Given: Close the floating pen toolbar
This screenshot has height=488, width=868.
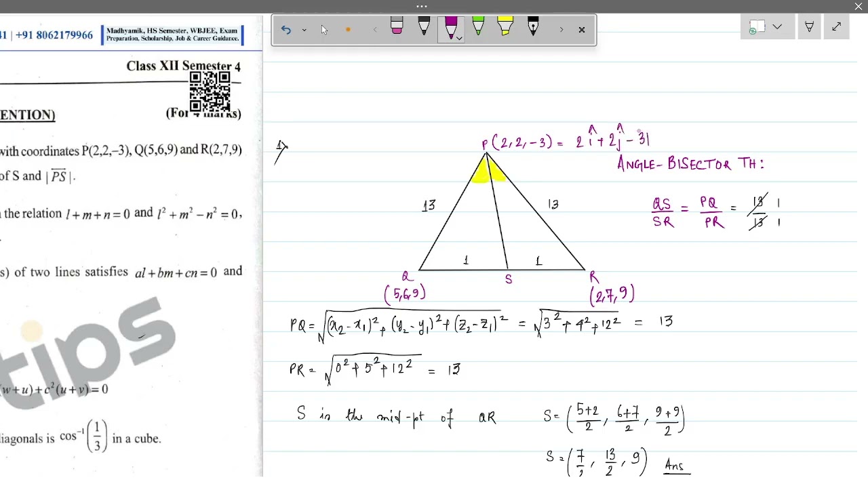Looking at the screenshot, I should coord(582,30).
